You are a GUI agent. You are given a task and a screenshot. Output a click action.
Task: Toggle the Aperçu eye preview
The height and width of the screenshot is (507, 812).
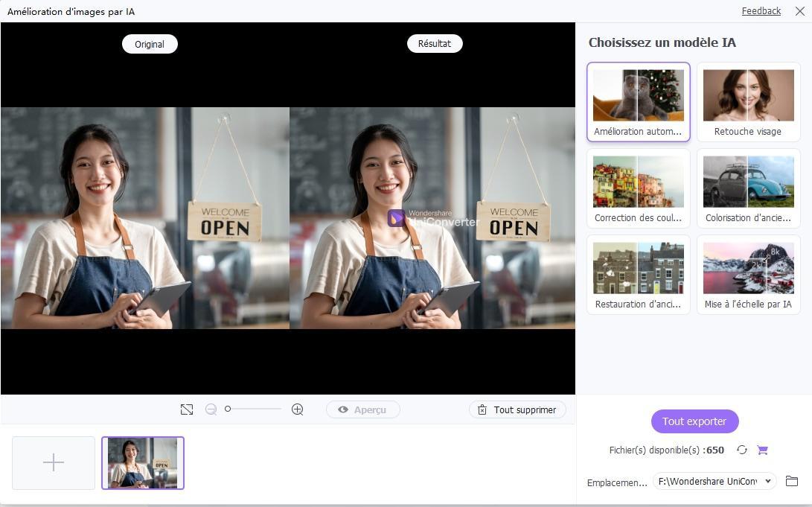(x=363, y=409)
